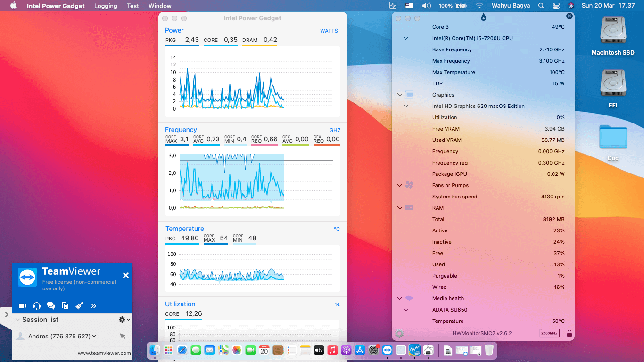Screen dimensions: 644x362
Task: Collapse the Graphics section in HWMonitor
Action: [400, 95]
